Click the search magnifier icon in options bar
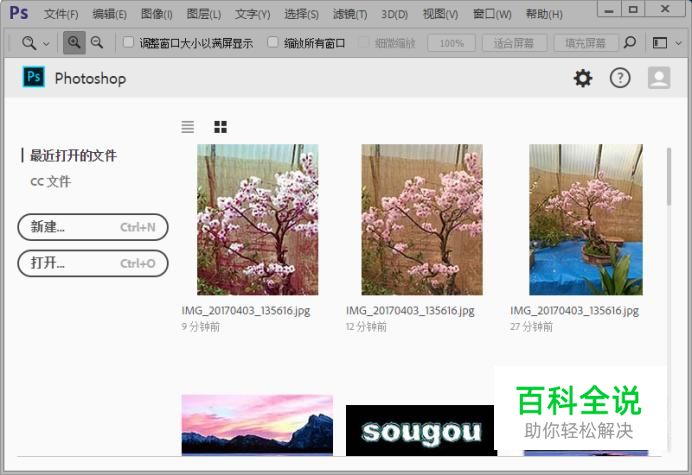Screen dimensions: 692x475 click(630, 43)
